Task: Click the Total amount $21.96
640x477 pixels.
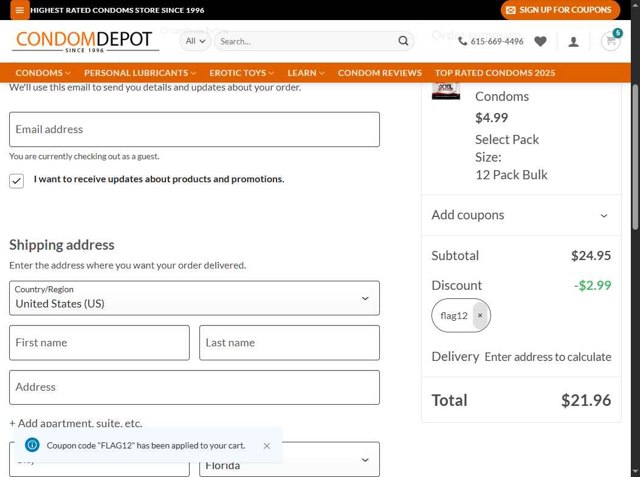Action: (x=586, y=400)
